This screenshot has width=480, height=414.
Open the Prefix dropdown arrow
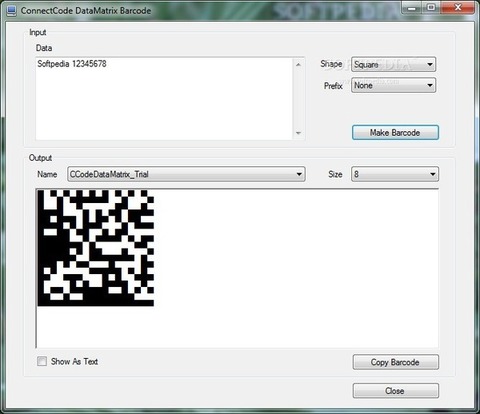click(430, 86)
